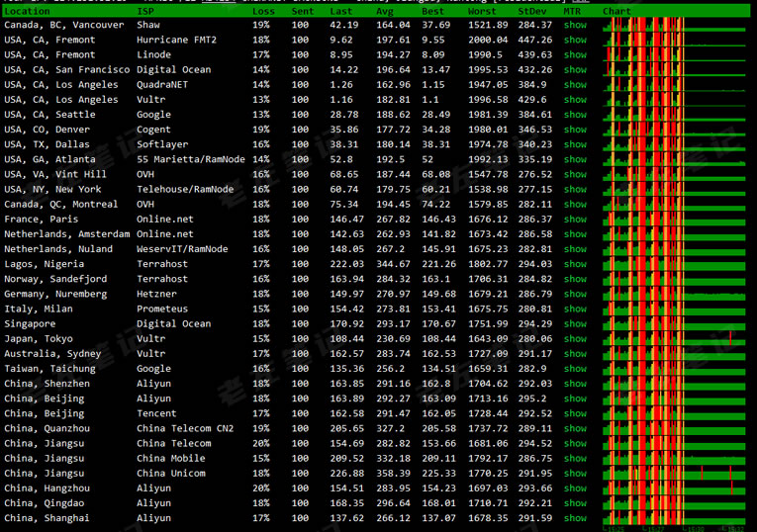The height and width of the screenshot is (532, 757).
Task: Click the chart for Japan, Tokyo row
Action: pyautogui.click(x=674, y=339)
